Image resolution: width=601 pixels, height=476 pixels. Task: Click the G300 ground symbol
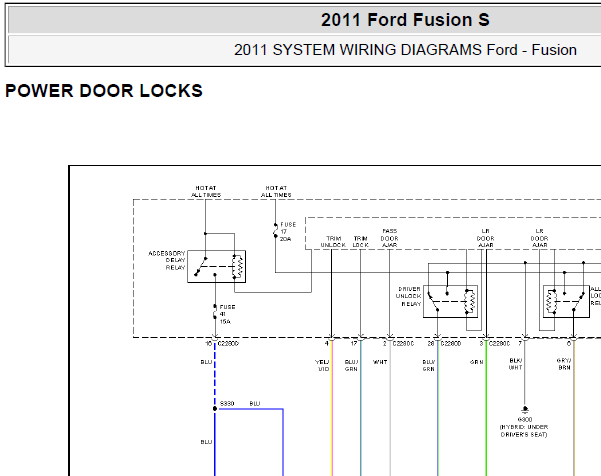pos(525,409)
